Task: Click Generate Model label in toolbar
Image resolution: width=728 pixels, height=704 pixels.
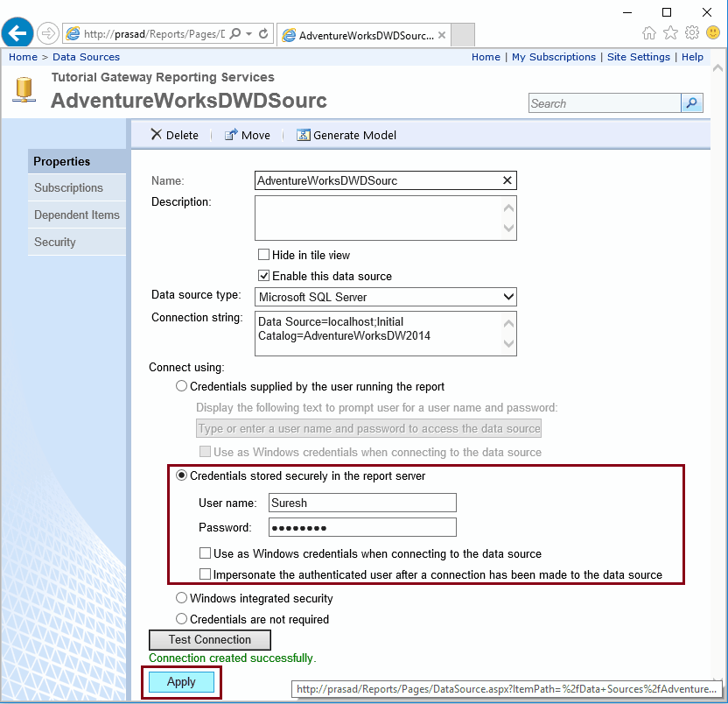Action: pos(354,135)
